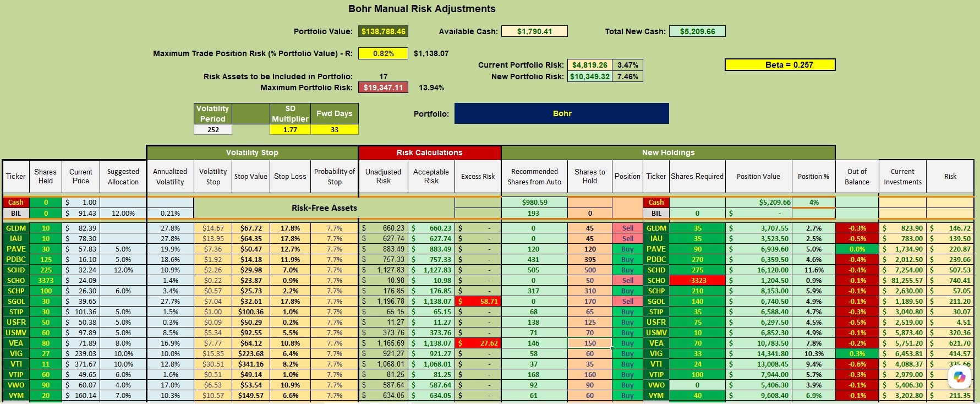
Task: Click the Current Investments column header
Action: click(x=902, y=177)
